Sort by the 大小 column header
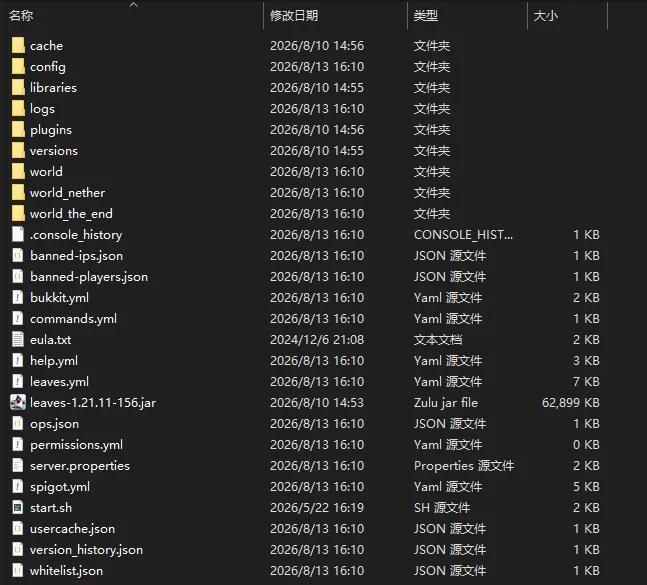The height and width of the screenshot is (585, 647). (545, 16)
